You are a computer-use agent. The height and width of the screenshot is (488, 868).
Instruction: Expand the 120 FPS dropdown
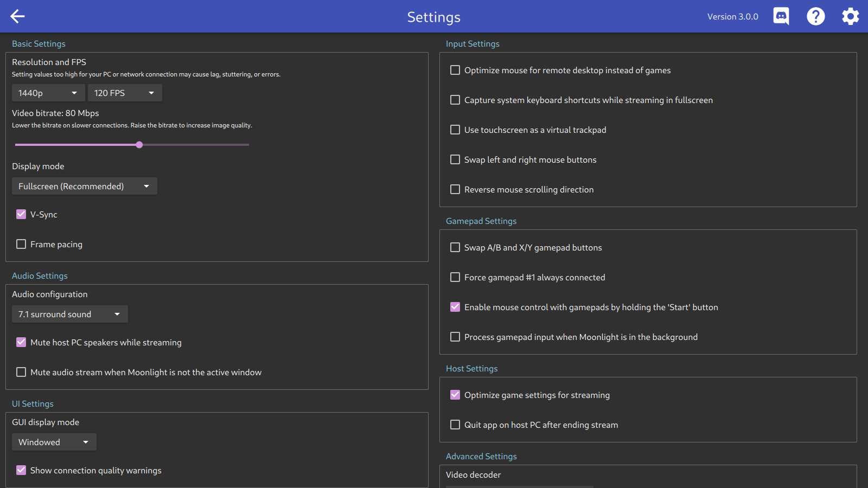coord(125,93)
